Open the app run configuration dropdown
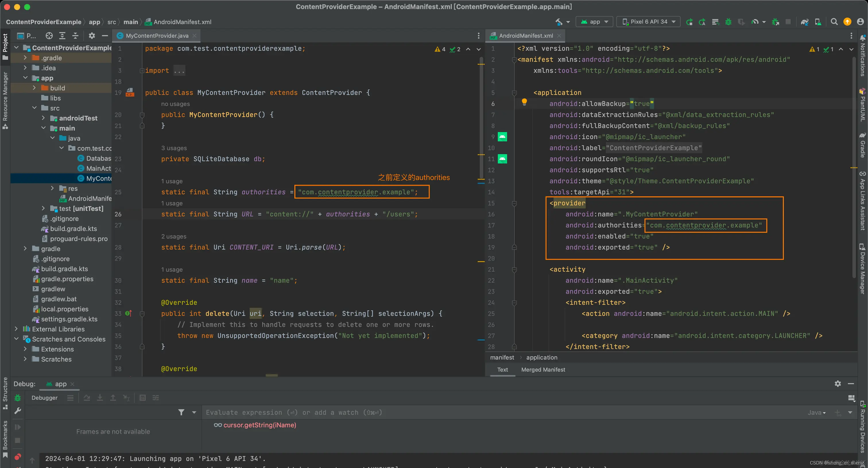The width and height of the screenshot is (868, 468). [594, 22]
